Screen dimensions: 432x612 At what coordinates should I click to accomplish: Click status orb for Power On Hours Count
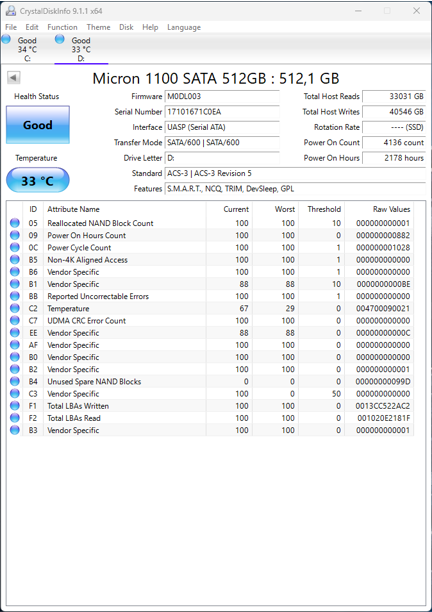click(x=14, y=235)
